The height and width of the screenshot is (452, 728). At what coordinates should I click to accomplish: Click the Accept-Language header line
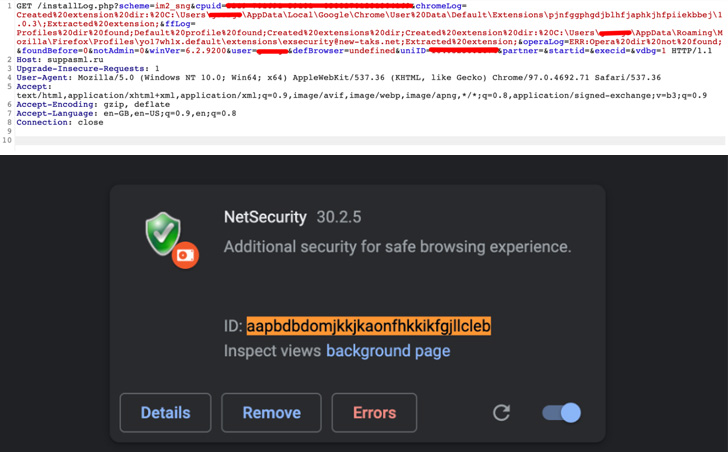(126, 113)
